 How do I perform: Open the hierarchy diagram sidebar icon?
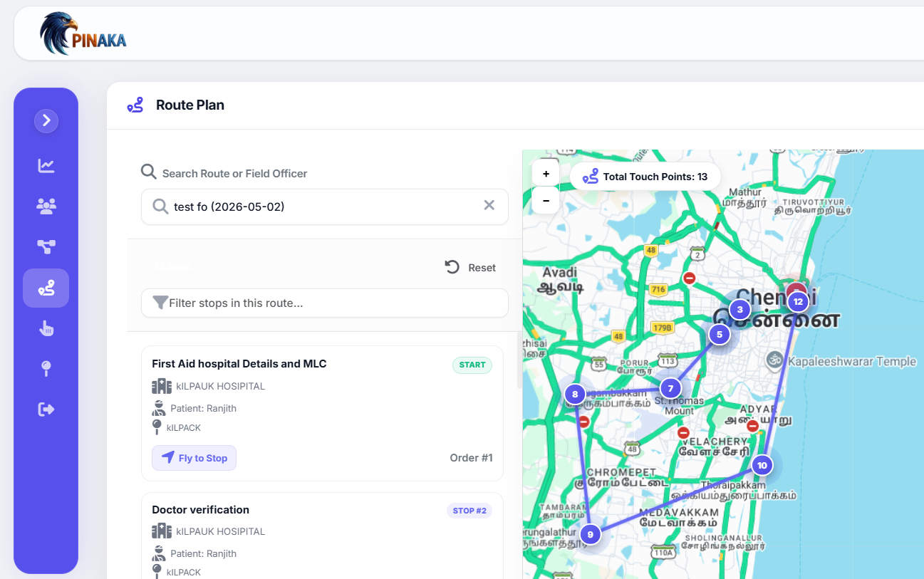(46, 247)
